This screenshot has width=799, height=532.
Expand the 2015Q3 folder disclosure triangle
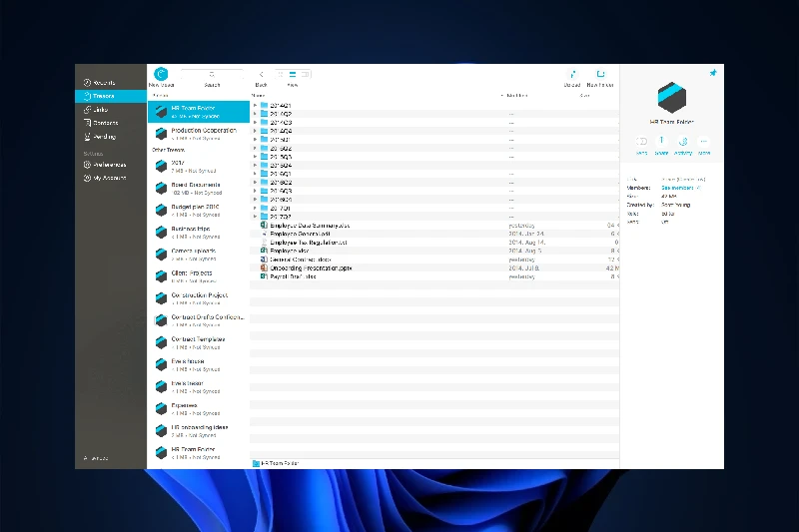(x=255, y=157)
